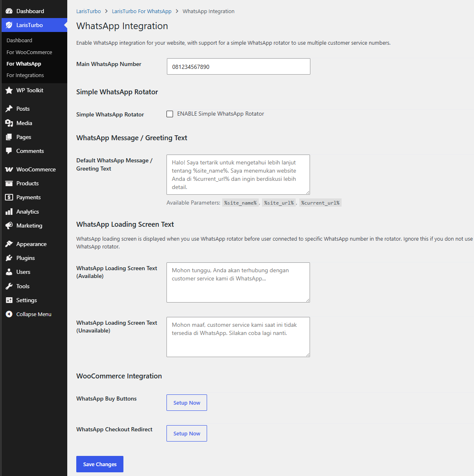This screenshot has height=476, width=474.
Task: Click the Collapse Menu arrow icon
Action: [x=9, y=314]
